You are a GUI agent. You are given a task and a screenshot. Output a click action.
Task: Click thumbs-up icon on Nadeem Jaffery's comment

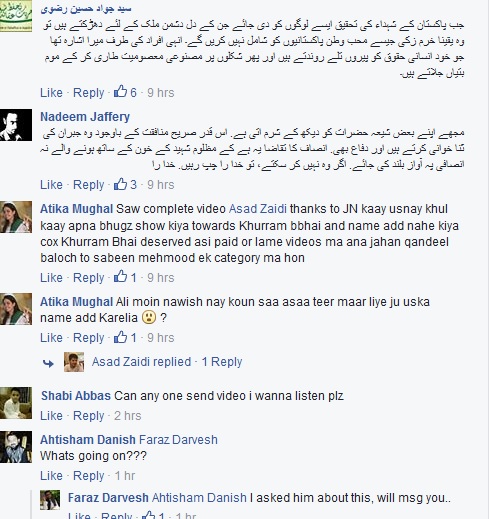pos(120,184)
